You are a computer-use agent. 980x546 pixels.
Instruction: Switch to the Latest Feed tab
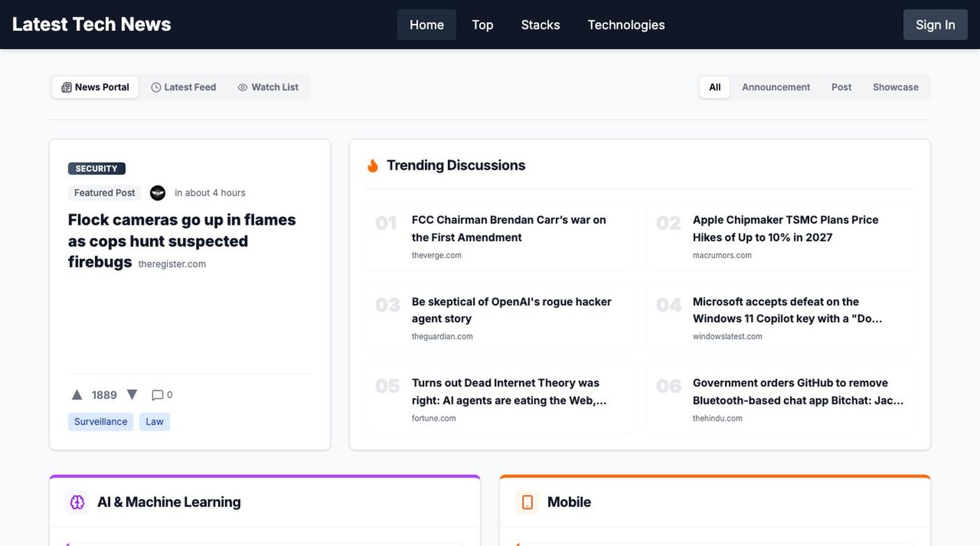[x=184, y=87]
